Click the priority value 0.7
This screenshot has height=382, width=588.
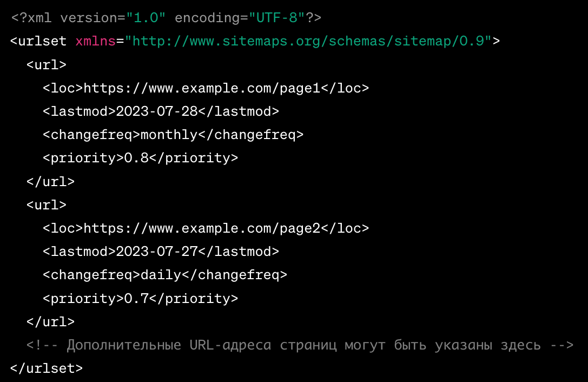tap(136, 298)
